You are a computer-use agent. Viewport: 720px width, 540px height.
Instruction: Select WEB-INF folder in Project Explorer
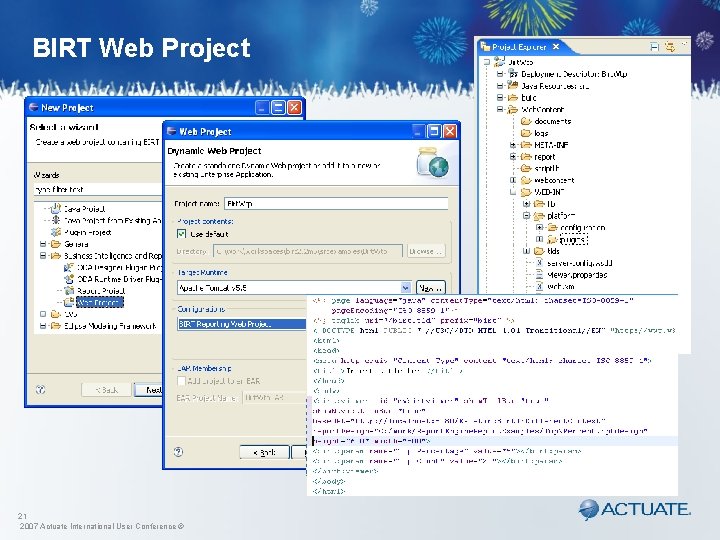(x=549, y=192)
